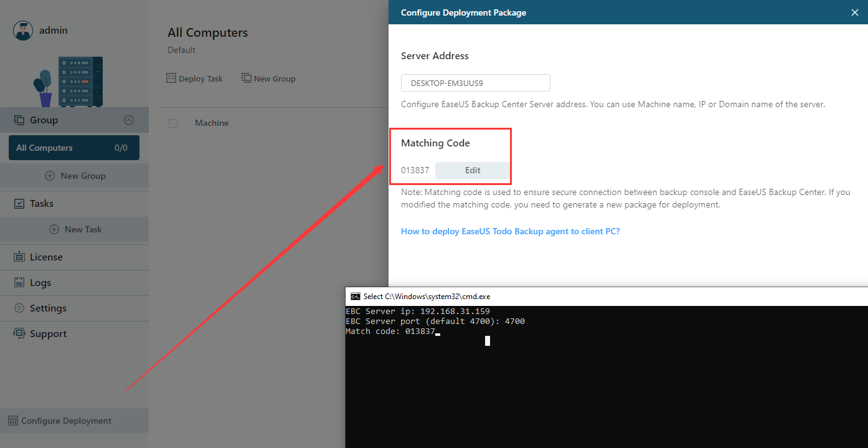Edit the matching code

[473, 170]
